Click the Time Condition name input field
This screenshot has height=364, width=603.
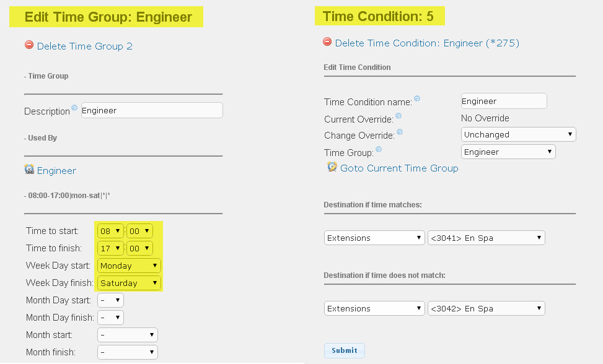[503, 101]
